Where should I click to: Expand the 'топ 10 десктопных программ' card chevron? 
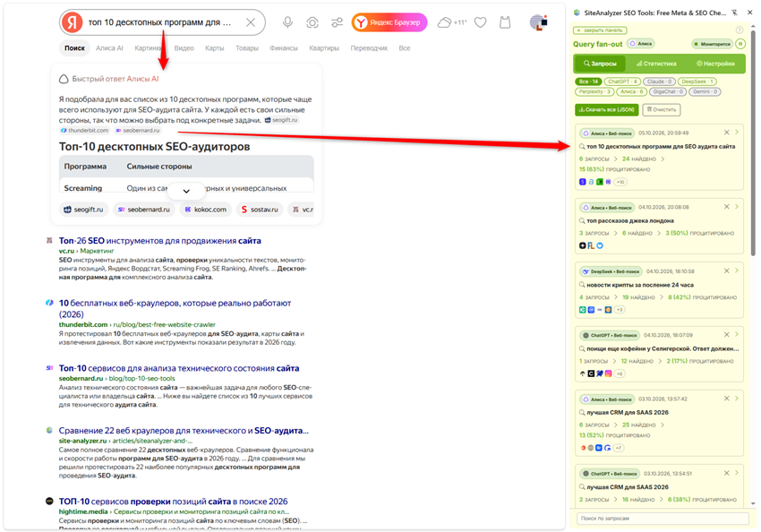[x=737, y=133]
